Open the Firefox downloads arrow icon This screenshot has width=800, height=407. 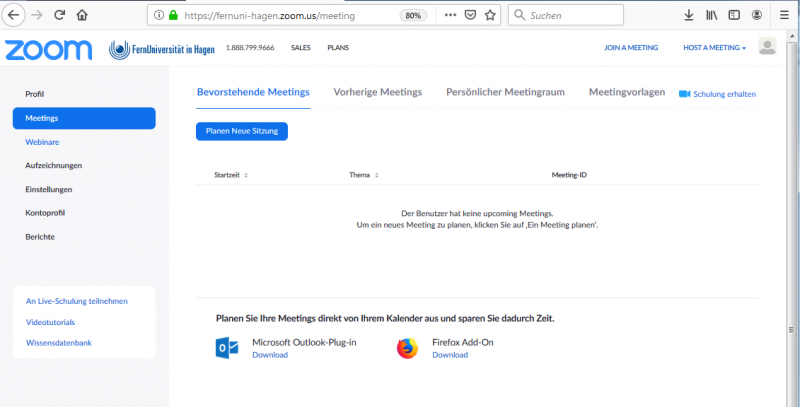pos(689,15)
